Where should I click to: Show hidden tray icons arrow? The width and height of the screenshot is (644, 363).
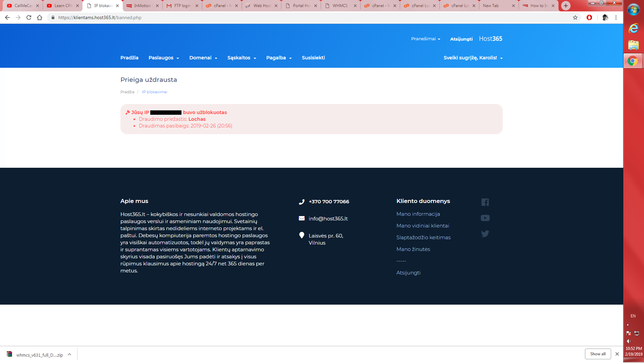[x=628, y=325]
